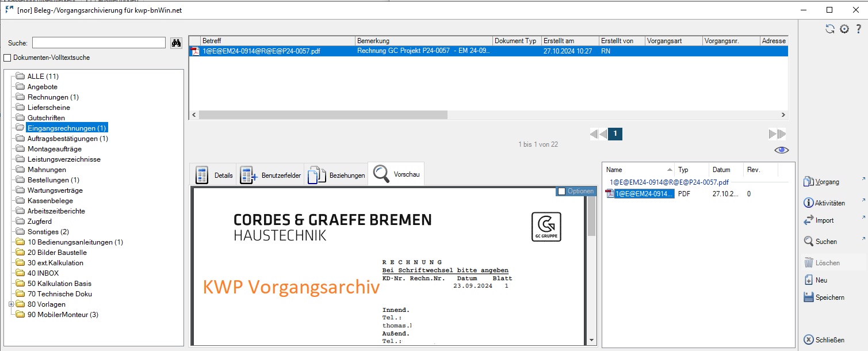Select the 20 Bilder Baustelle folder
This screenshot has width=868, height=351.
57,253
